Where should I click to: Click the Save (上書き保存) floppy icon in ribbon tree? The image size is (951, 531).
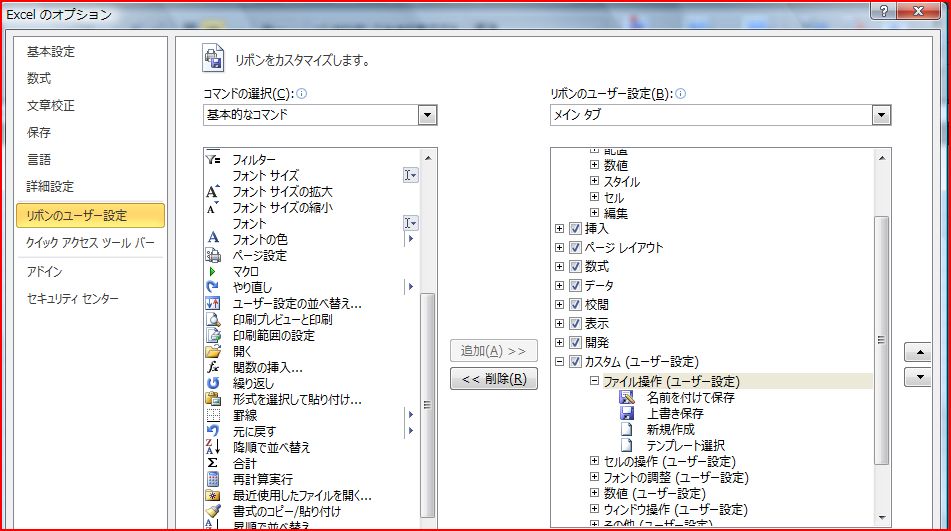coord(627,413)
